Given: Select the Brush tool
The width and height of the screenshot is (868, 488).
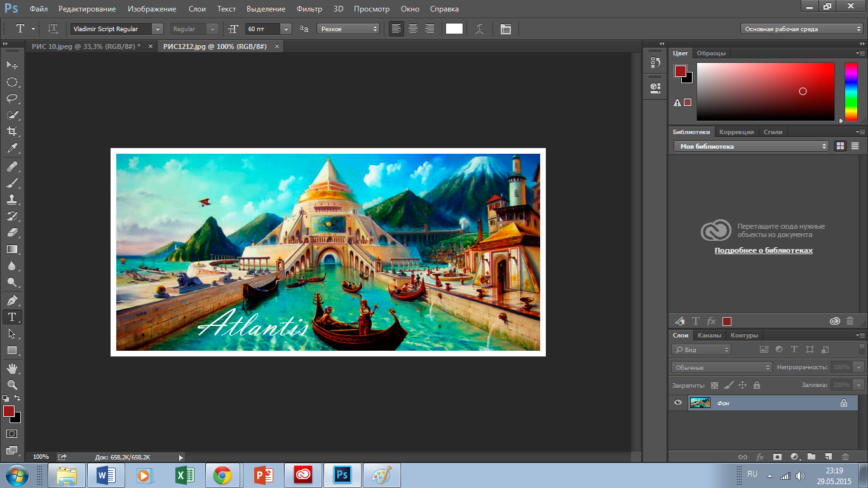Looking at the screenshot, I should point(12,183).
